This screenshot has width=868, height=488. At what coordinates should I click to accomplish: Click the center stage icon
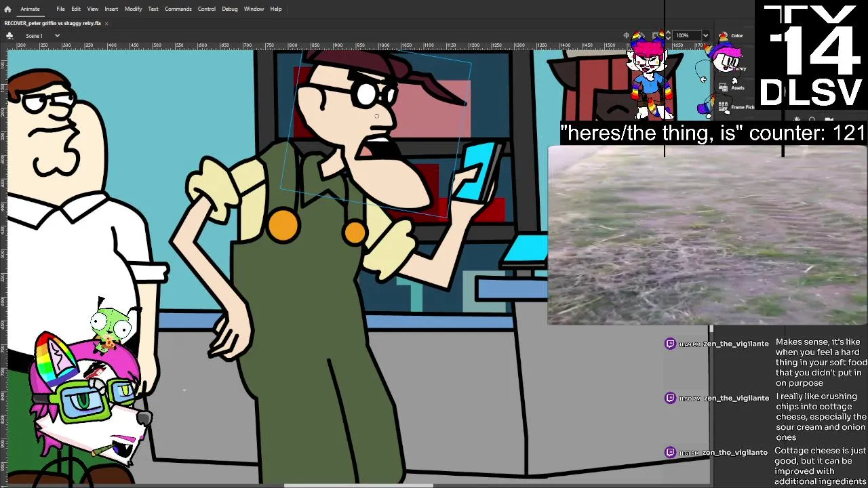coord(627,35)
